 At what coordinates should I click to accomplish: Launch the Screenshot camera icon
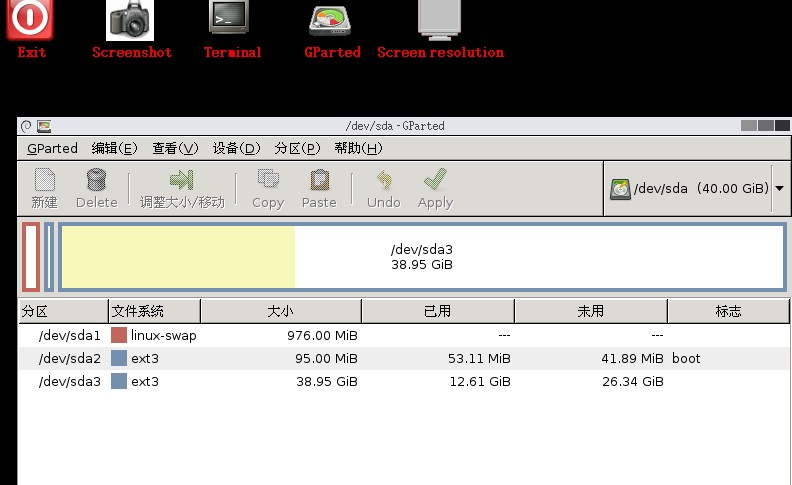(x=130, y=20)
